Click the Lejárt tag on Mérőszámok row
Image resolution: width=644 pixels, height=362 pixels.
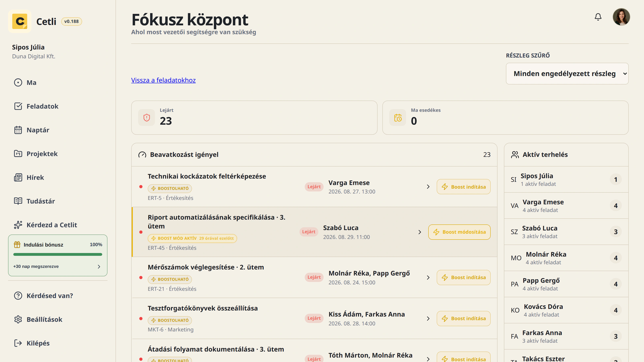click(314, 277)
